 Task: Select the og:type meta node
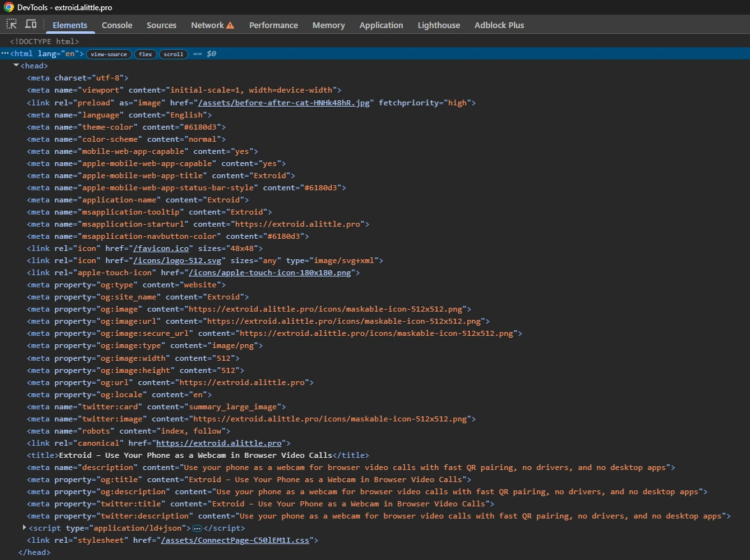126,285
